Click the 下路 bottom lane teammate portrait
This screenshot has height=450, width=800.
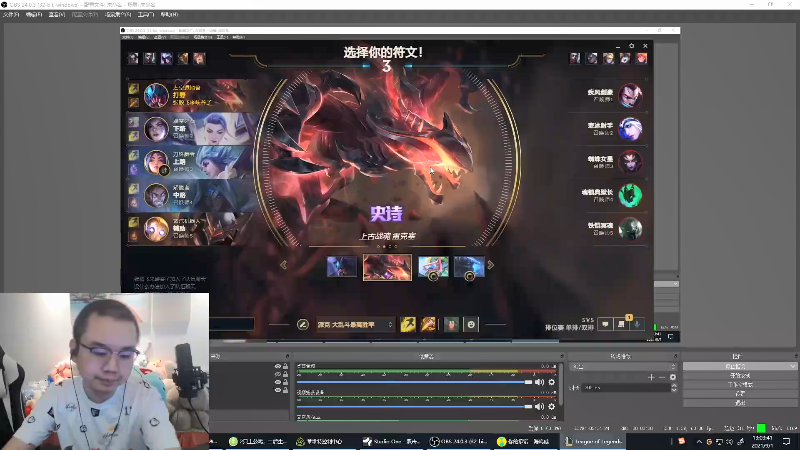tap(156, 129)
